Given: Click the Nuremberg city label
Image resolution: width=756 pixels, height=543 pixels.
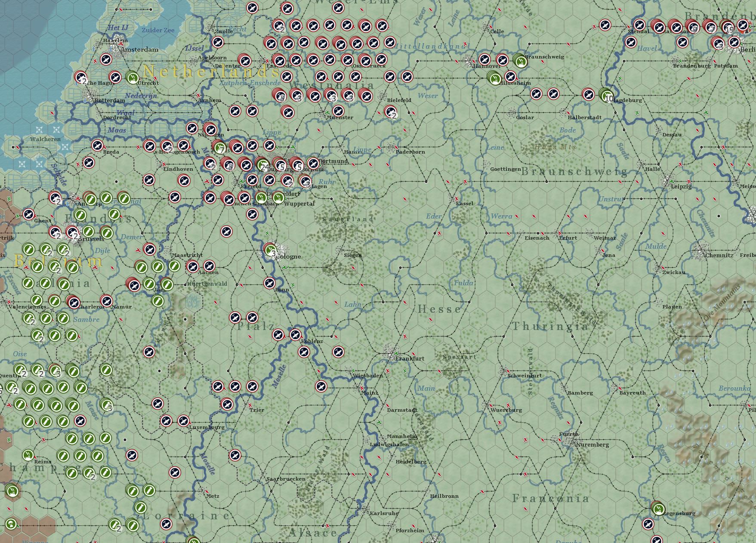Looking at the screenshot, I should (x=592, y=444).
